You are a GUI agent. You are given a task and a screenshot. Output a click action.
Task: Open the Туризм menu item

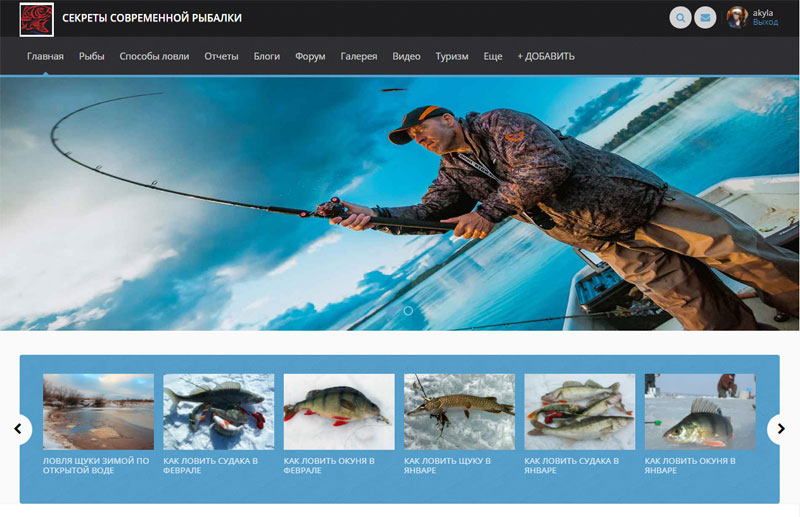point(452,56)
